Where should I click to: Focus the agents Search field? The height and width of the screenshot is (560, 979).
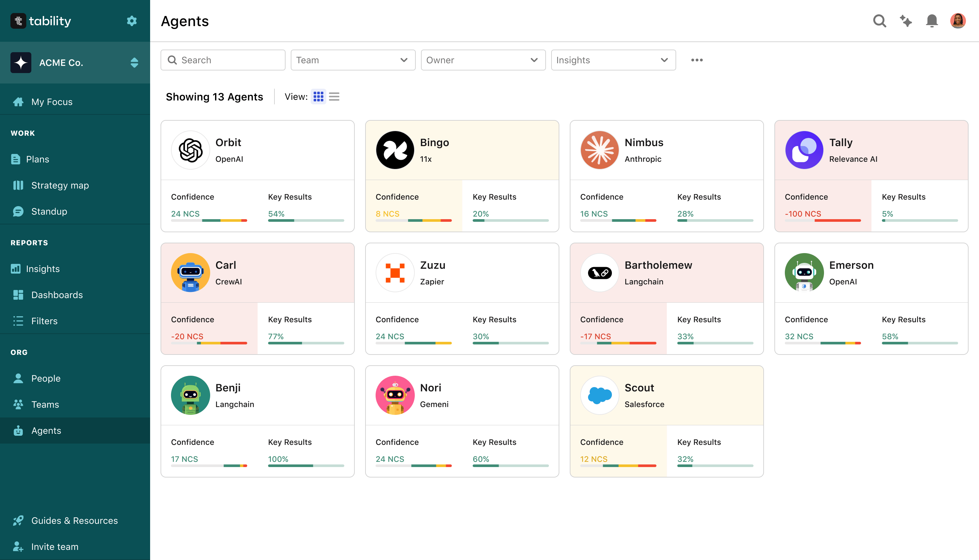pos(223,60)
